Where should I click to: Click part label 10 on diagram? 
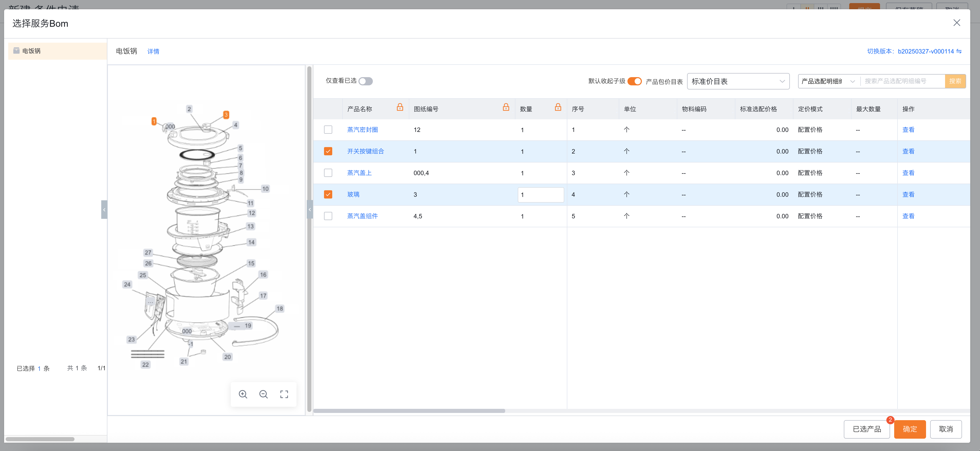265,189
